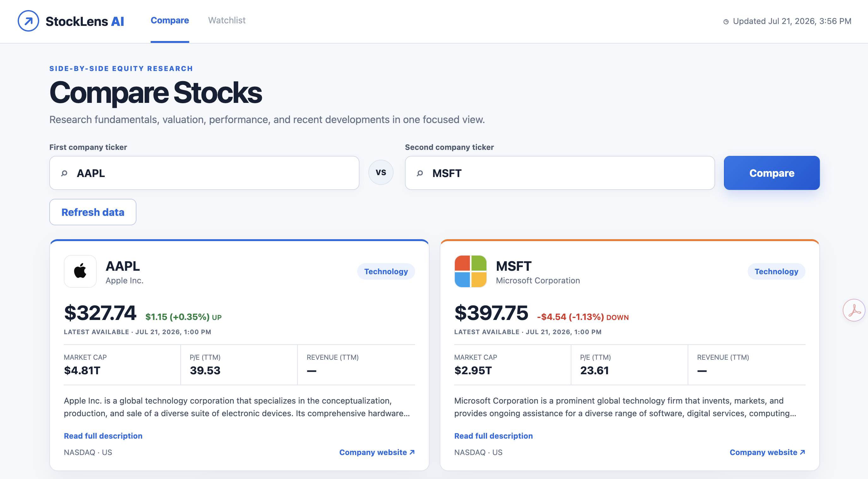Click the Apple logo in AAPL card
The image size is (868, 479).
point(80,271)
